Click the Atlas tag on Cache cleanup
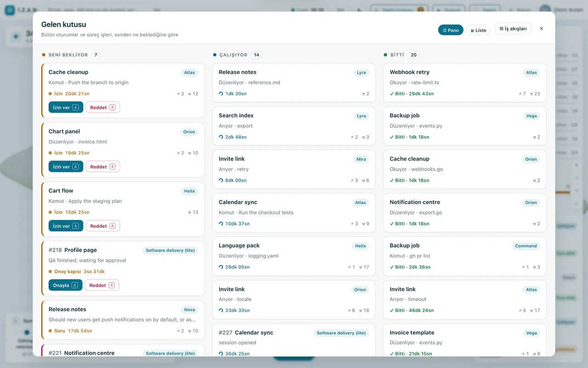 190,72
